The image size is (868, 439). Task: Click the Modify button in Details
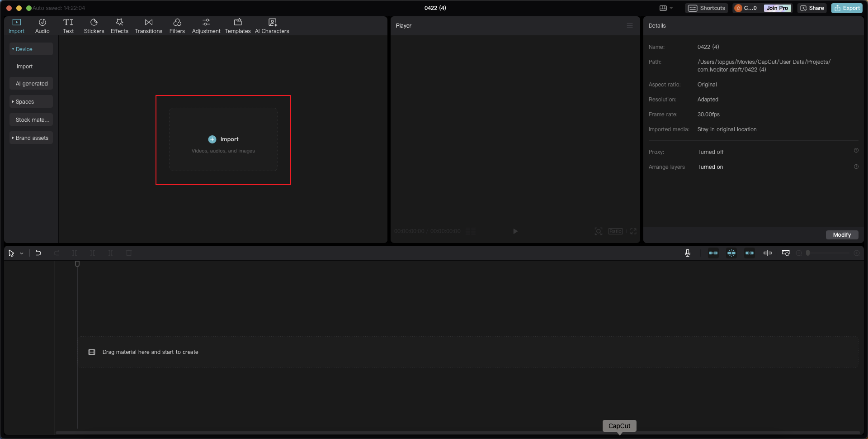point(842,235)
